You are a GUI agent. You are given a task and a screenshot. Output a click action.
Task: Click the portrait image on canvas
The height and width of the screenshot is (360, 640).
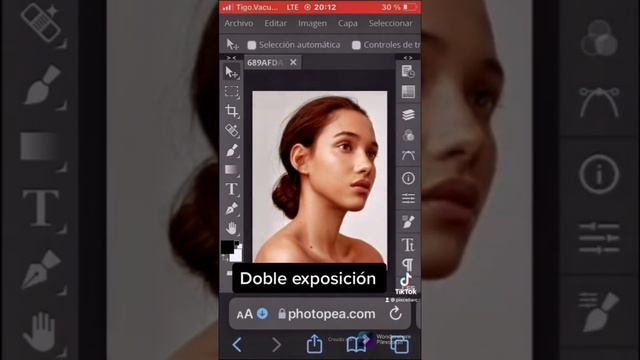coord(320,177)
